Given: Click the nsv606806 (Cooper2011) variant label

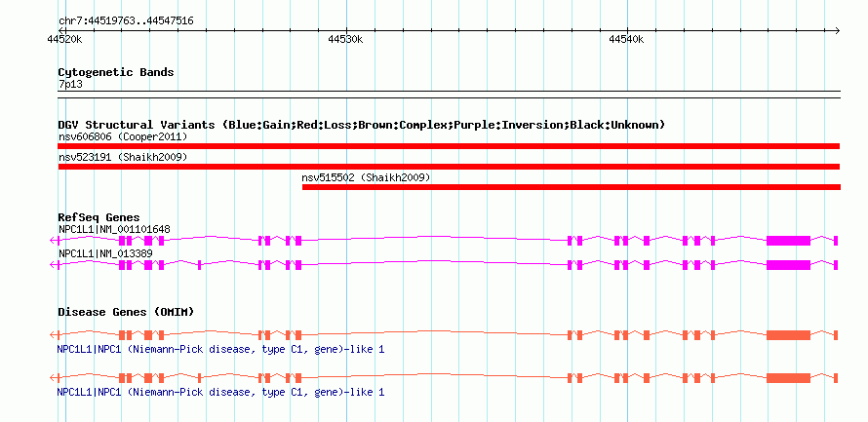Looking at the screenshot, I should (123, 136).
